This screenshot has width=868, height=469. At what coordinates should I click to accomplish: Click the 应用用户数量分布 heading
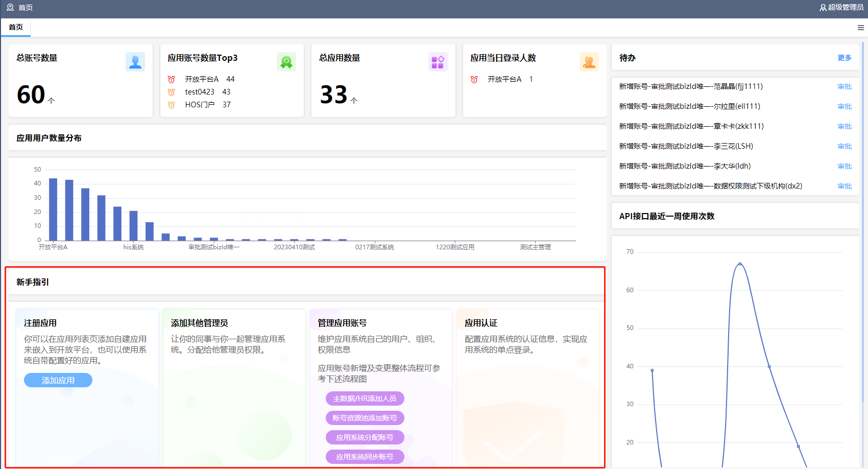pos(49,138)
